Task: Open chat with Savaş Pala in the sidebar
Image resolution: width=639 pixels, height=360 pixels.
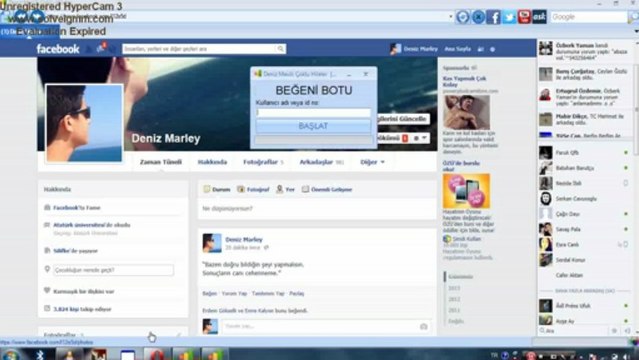Action: pyautogui.click(x=584, y=229)
